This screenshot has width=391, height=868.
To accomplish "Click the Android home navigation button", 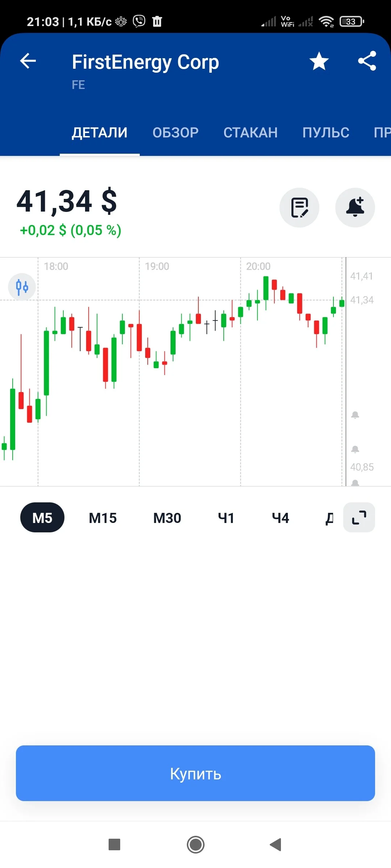I will pos(195,845).
